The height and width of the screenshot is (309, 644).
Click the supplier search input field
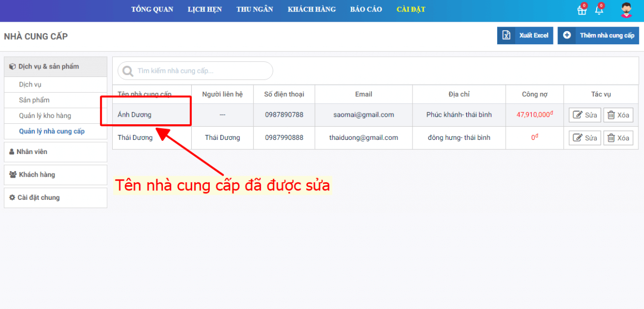(x=201, y=71)
